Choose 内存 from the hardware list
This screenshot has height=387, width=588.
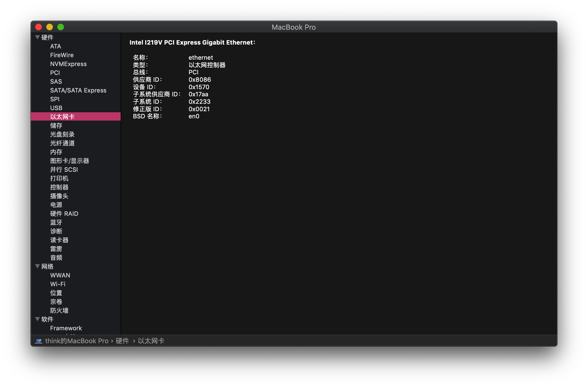[56, 152]
